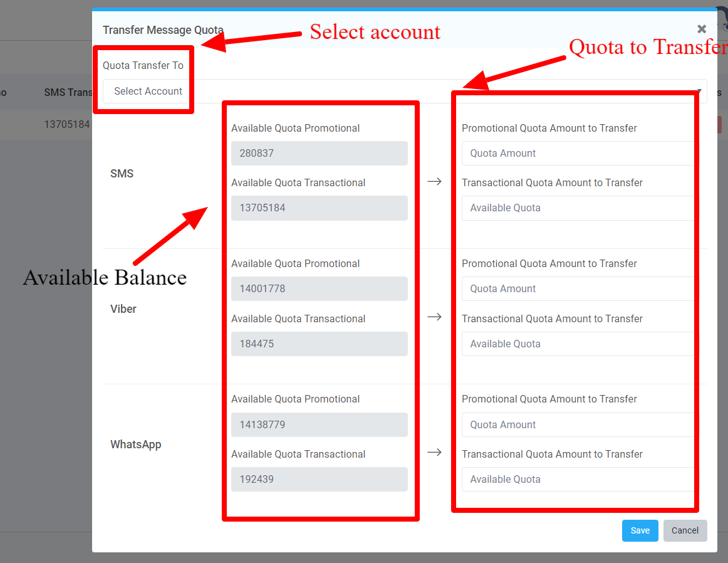Viewport: 728px width, 563px height.
Task: Click the Quota Transfer To dropdown arrow
Action: click(x=700, y=92)
